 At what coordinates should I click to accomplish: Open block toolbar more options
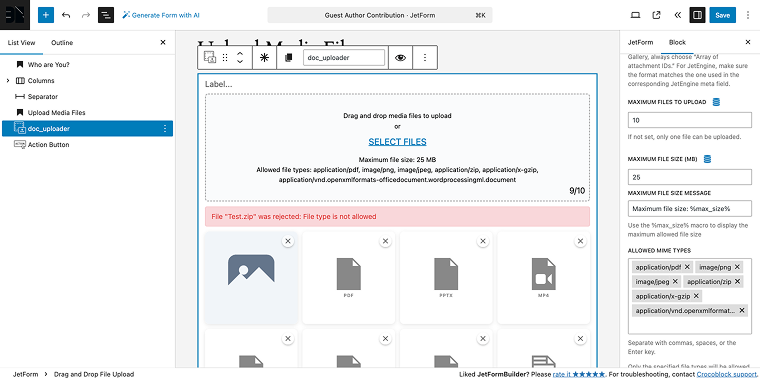[425, 58]
